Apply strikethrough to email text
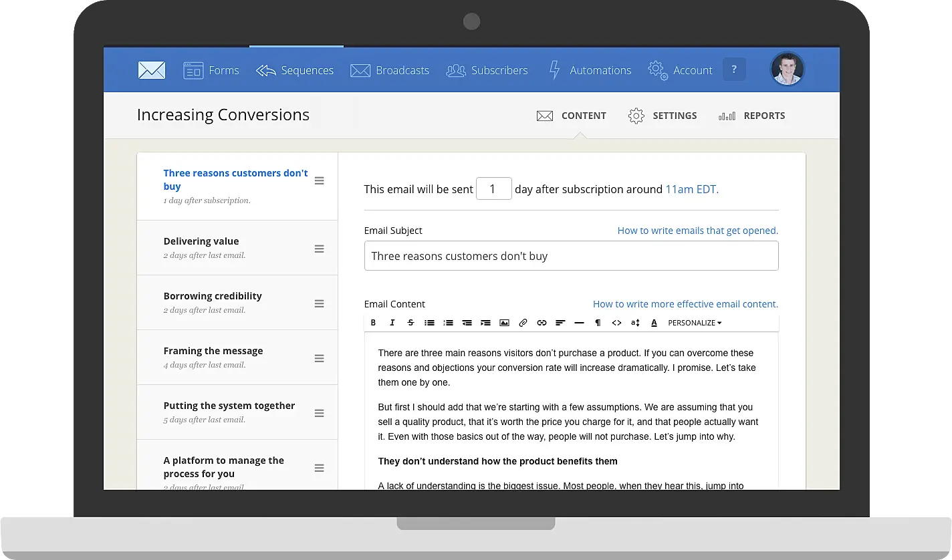 coord(410,323)
